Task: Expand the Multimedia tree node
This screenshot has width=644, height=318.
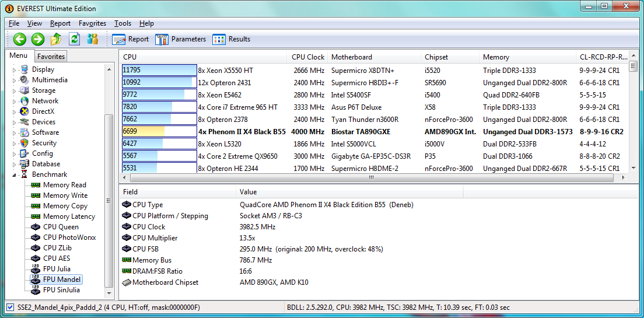Action: pos(15,80)
